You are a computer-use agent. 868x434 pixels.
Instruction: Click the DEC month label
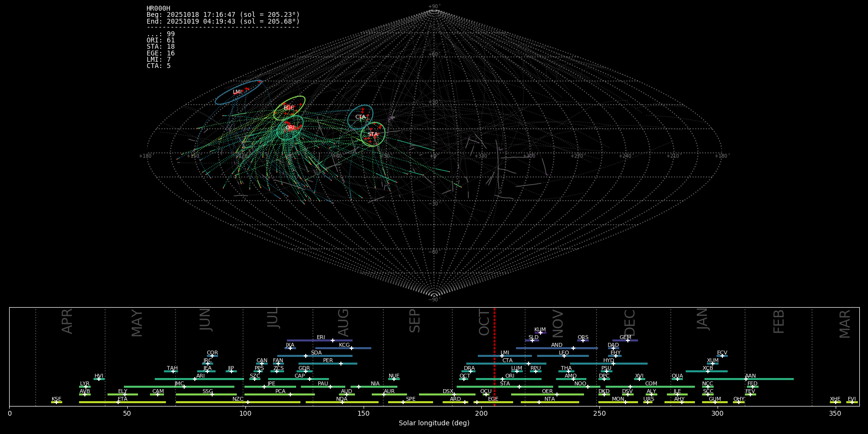click(630, 322)
